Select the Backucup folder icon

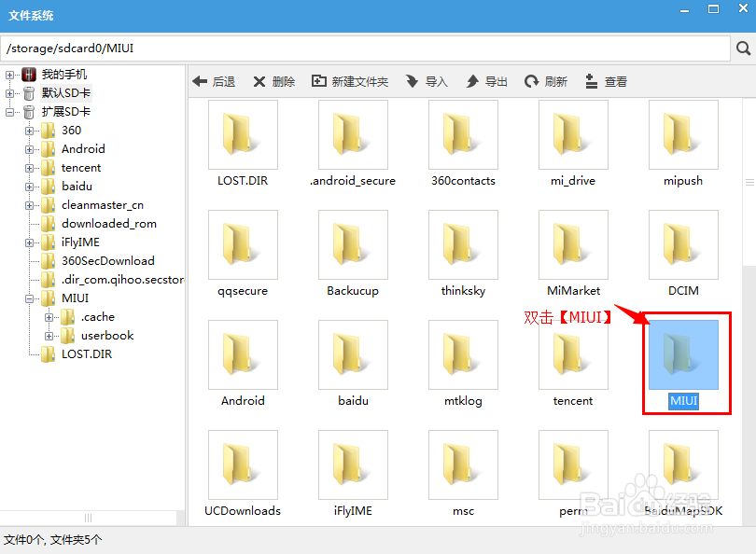pos(353,244)
